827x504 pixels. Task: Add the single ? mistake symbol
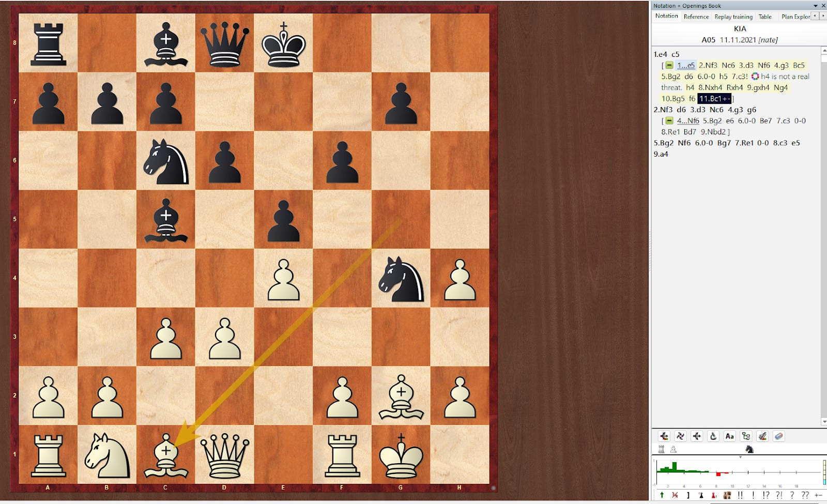792,495
